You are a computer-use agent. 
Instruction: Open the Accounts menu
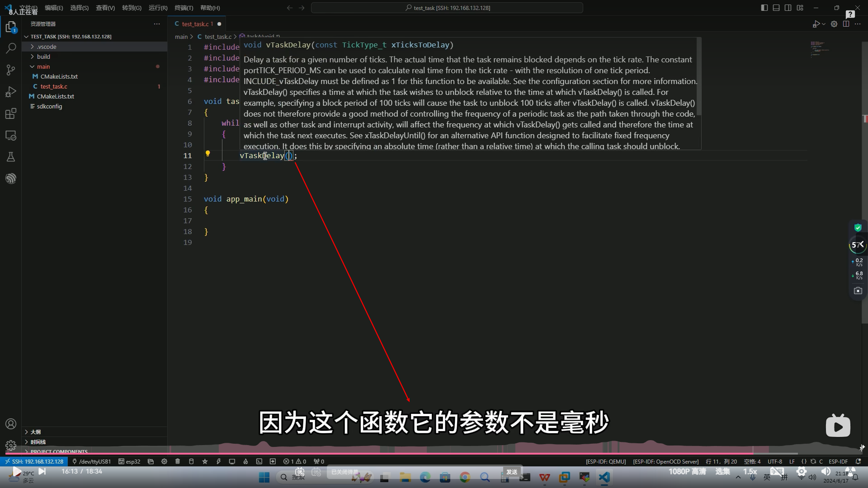point(11,424)
